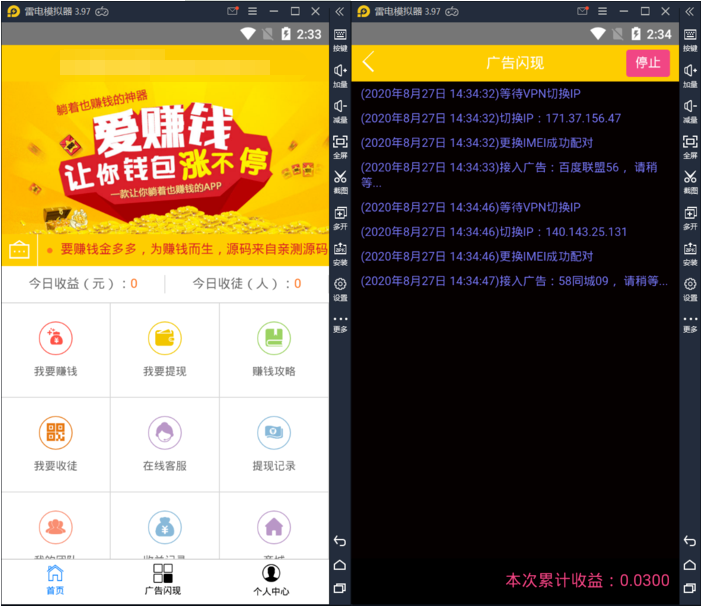Open hamburger menu in the 广告闪现 emulator title bar
The width and height of the screenshot is (703, 606).
(603, 11)
